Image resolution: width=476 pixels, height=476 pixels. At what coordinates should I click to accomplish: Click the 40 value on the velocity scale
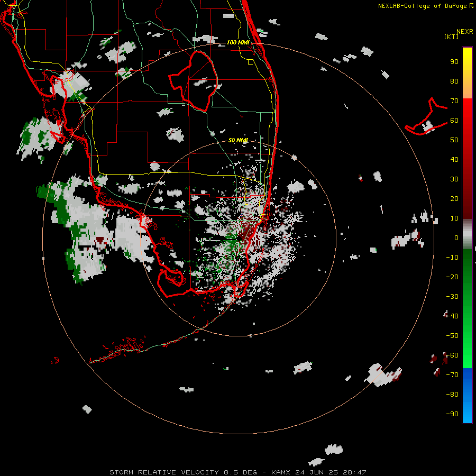pos(454,160)
